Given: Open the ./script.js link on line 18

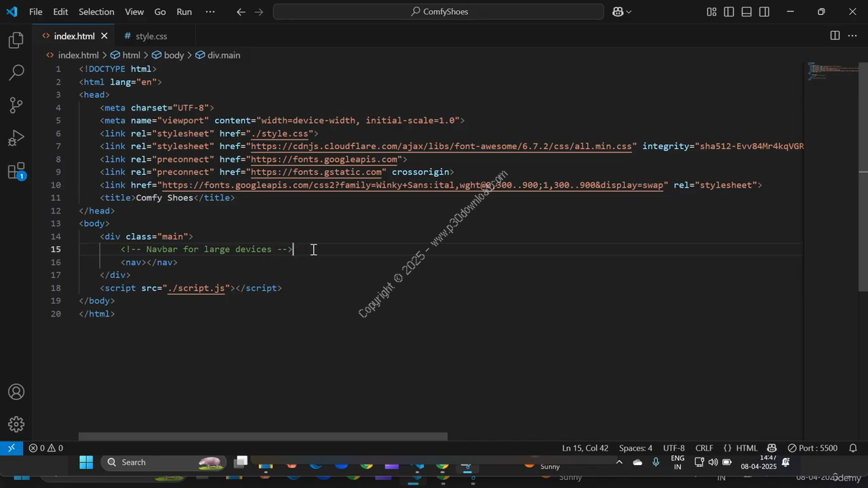Looking at the screenshot, I should point(196,288).
